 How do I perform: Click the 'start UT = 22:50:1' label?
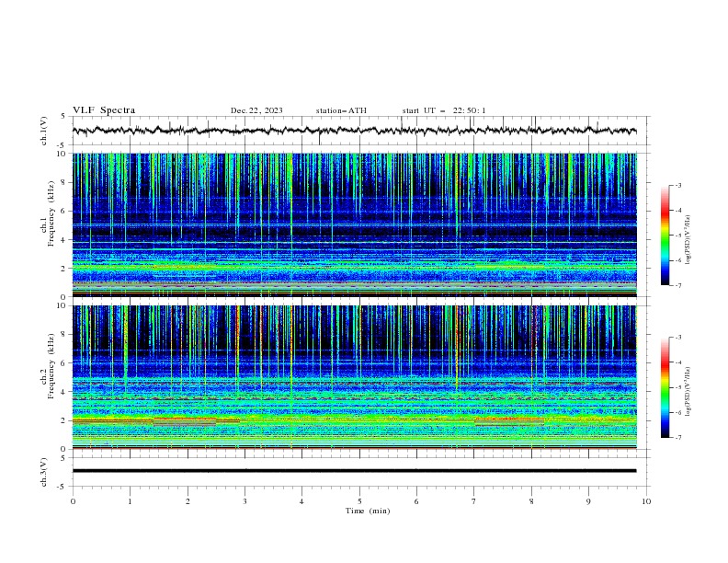[444, 110]
